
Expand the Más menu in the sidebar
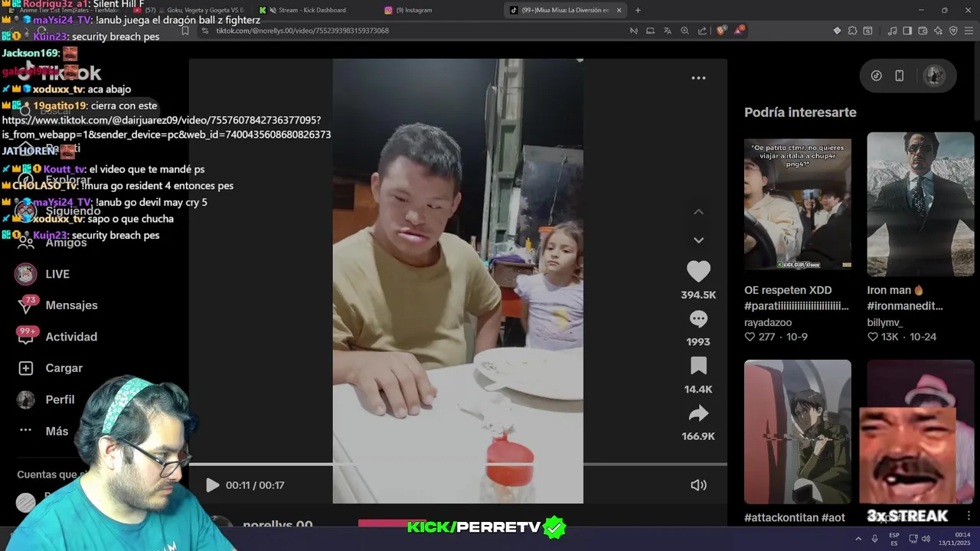44,431
